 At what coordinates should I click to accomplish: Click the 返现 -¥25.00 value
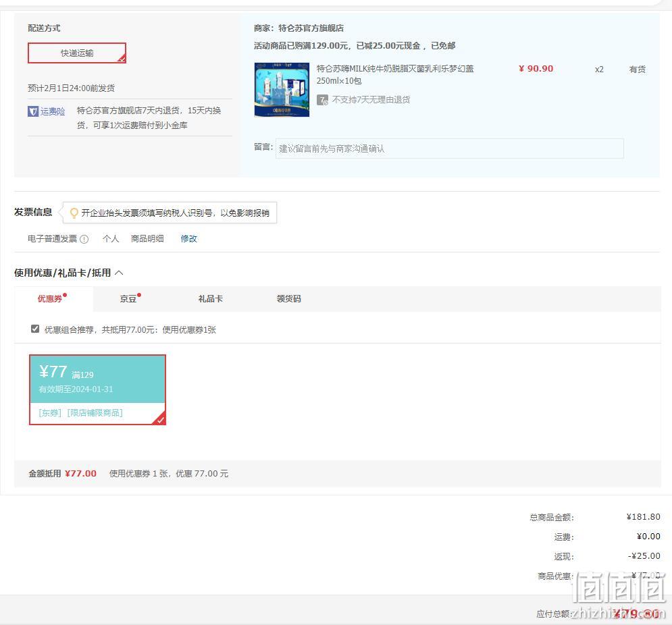[x=644, y=555]
